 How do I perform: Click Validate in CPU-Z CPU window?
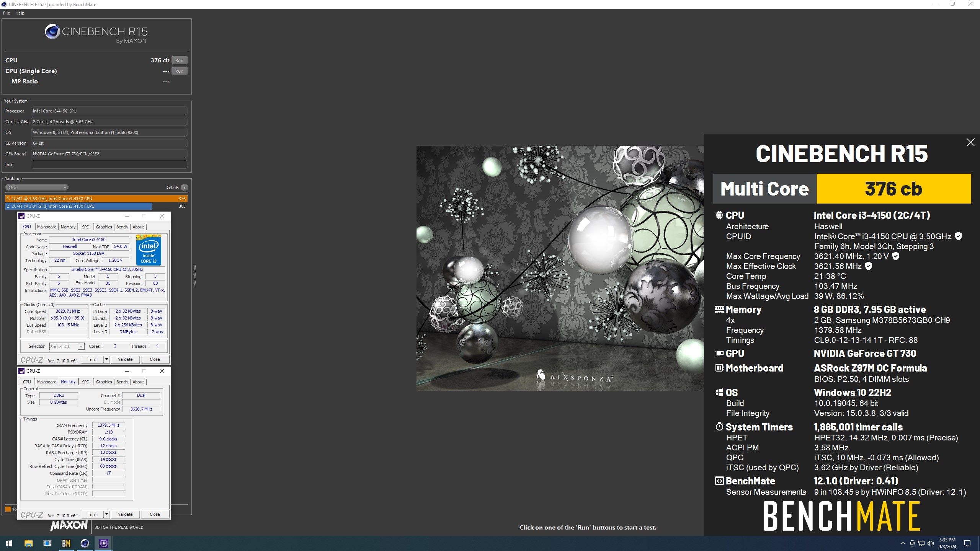pos(125,359)
